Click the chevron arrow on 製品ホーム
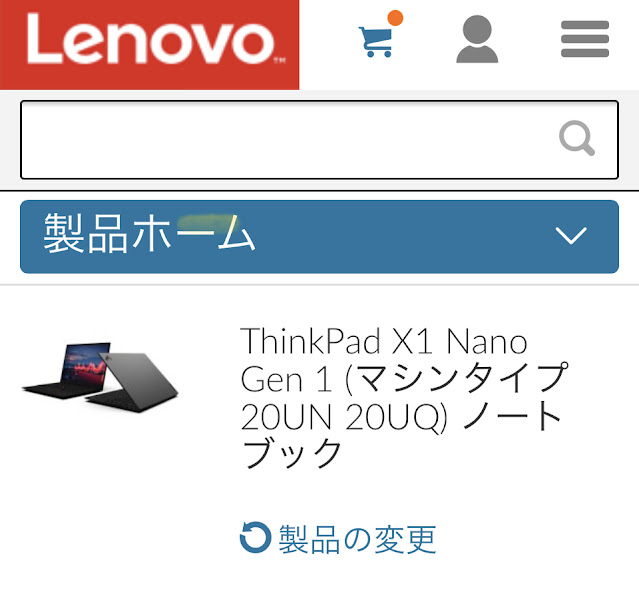 click(x=571, y=236)
